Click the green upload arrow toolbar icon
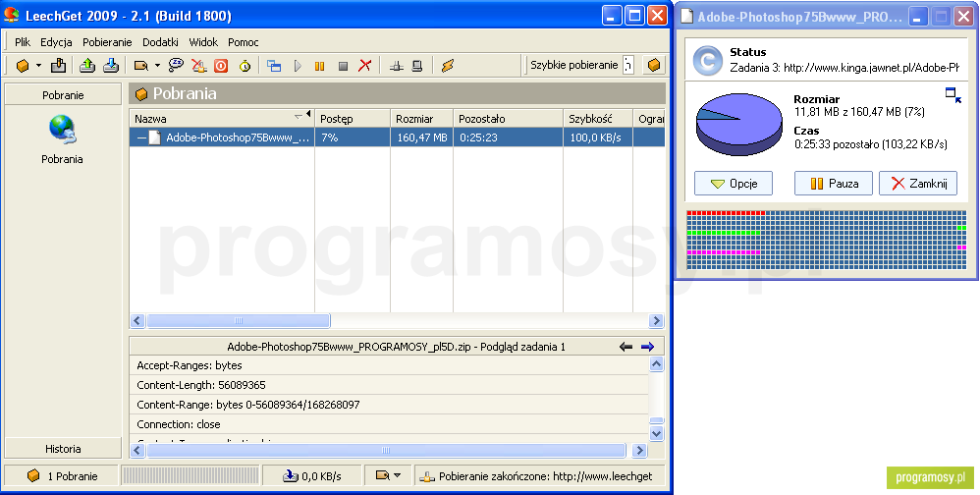 point(87,65)
